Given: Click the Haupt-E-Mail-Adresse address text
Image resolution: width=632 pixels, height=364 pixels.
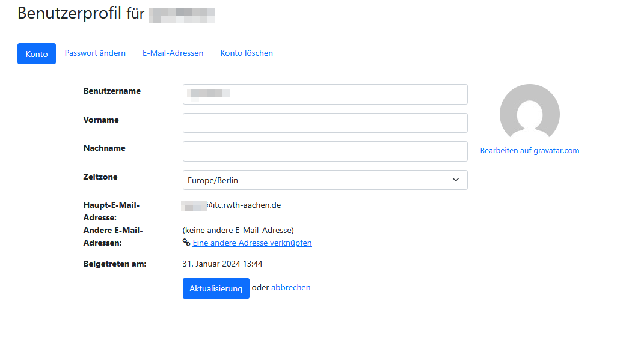Looking at the screenshot, I should tap(230, 205).
